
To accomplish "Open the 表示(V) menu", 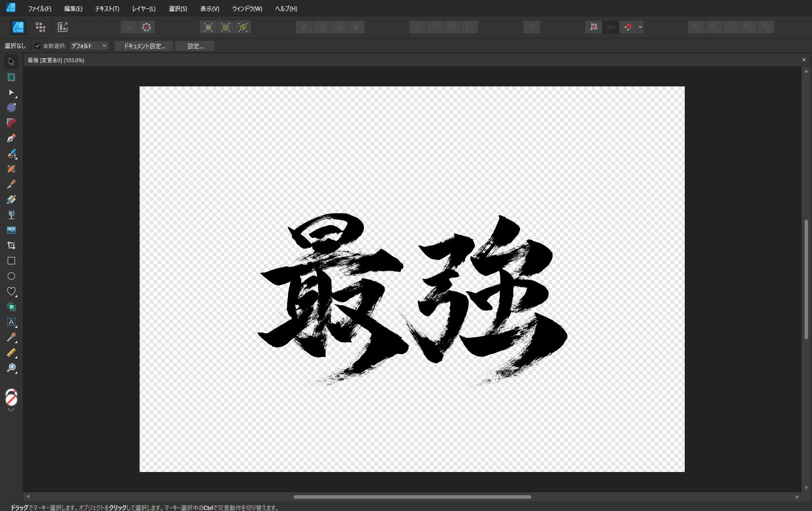I will click(210, 9).
